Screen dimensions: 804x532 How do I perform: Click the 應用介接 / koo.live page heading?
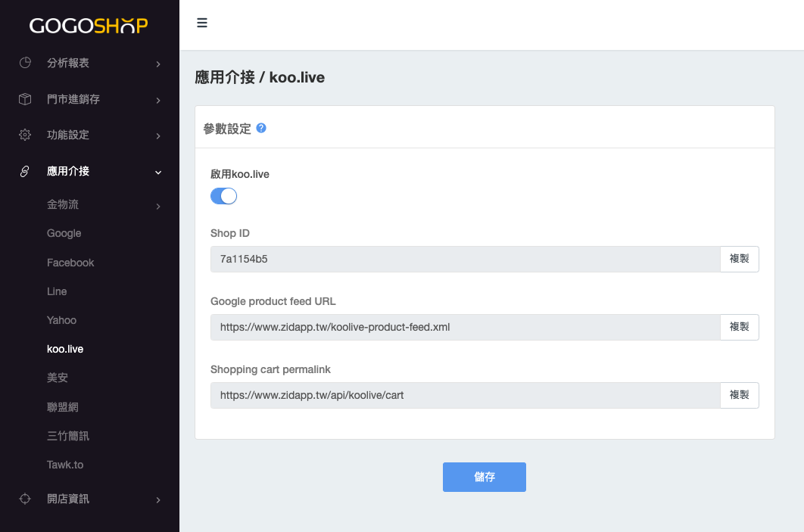click(260, 77)
